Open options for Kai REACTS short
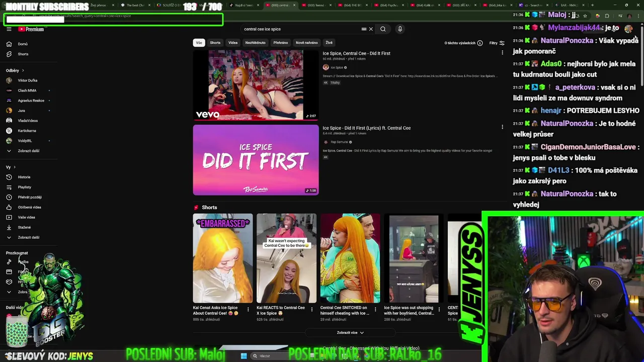The height and width of the screenshot is (362, 644). 311,310
